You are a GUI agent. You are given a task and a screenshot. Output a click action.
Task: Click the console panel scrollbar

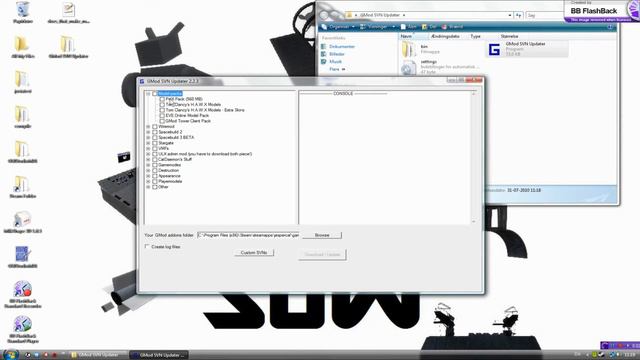click(473, 158)
